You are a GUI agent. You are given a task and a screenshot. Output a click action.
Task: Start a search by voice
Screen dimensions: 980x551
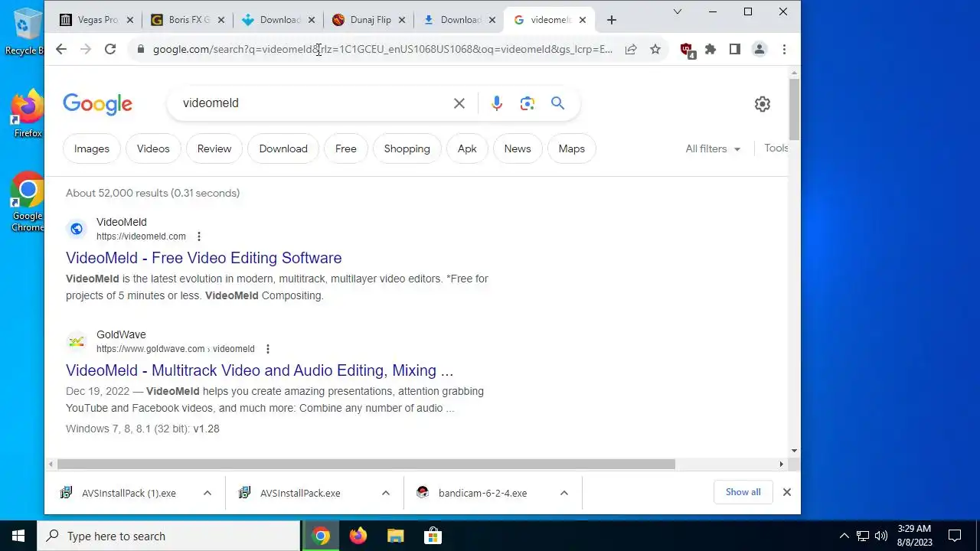point(497,103)
